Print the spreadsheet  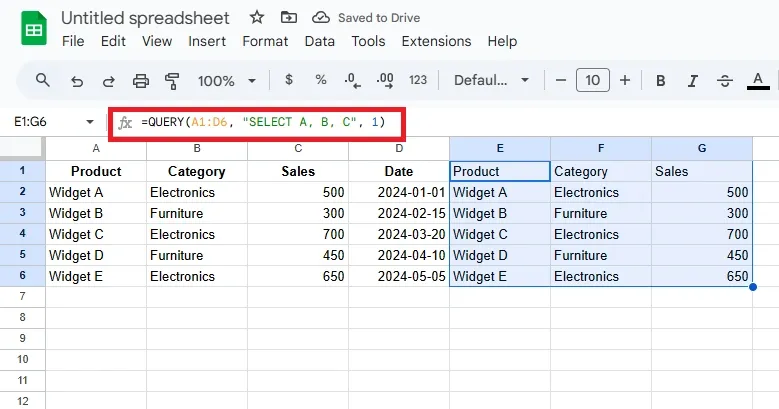[x=141, y=80]
